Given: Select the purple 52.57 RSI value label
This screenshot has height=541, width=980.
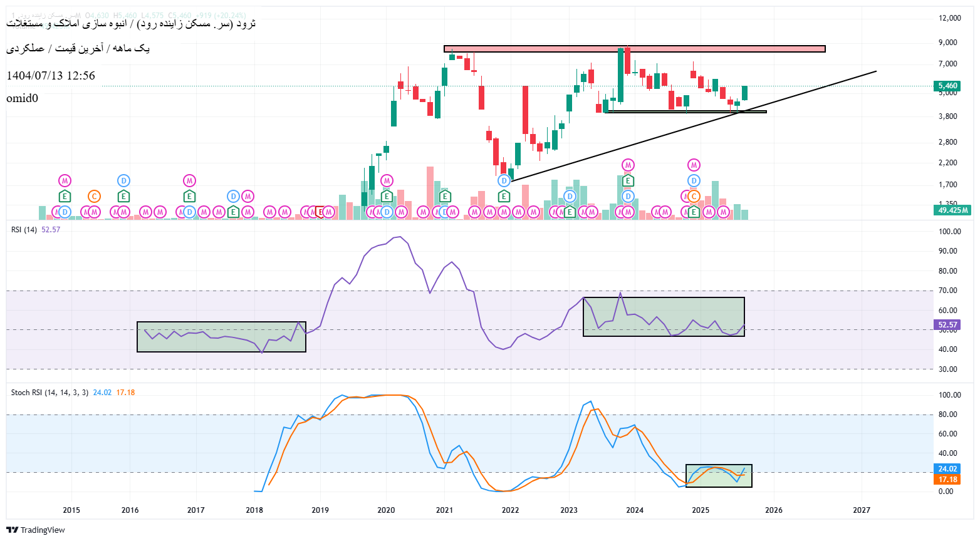Looking at the screenshot, I should coord(947,325).
